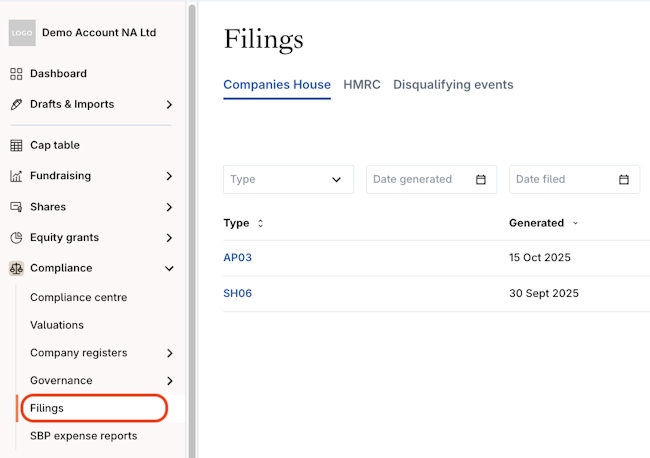This screenshot has height=458, width=650.
Task: Click the Compliance scales icon
Action: point(16,269)
